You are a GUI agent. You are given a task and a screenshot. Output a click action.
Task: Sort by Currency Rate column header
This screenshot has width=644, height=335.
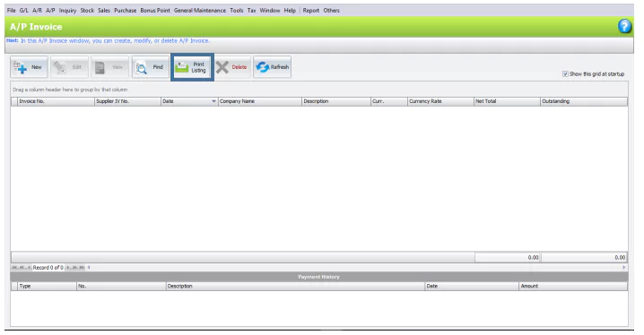(x=440, y=101)
